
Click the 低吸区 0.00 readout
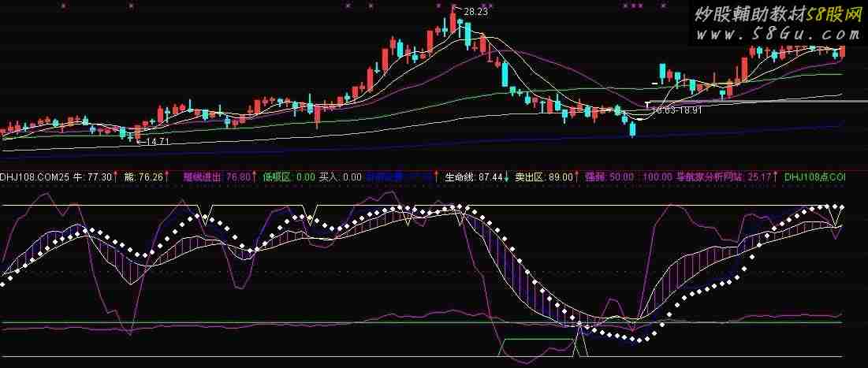click(x=289, y=177)
